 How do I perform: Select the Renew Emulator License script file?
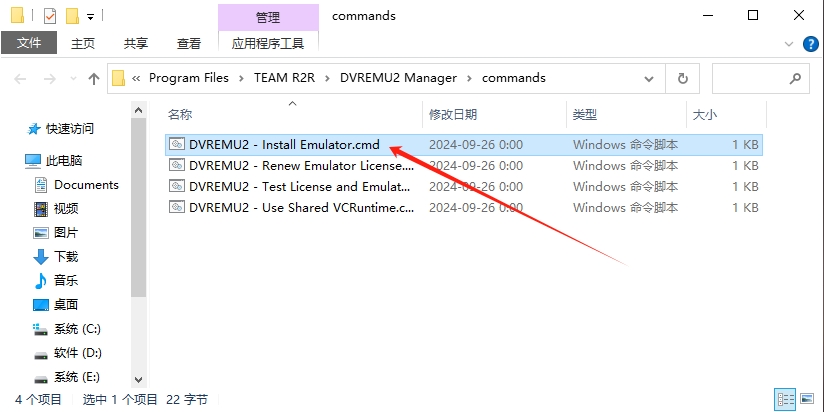[x=300, y=166]
